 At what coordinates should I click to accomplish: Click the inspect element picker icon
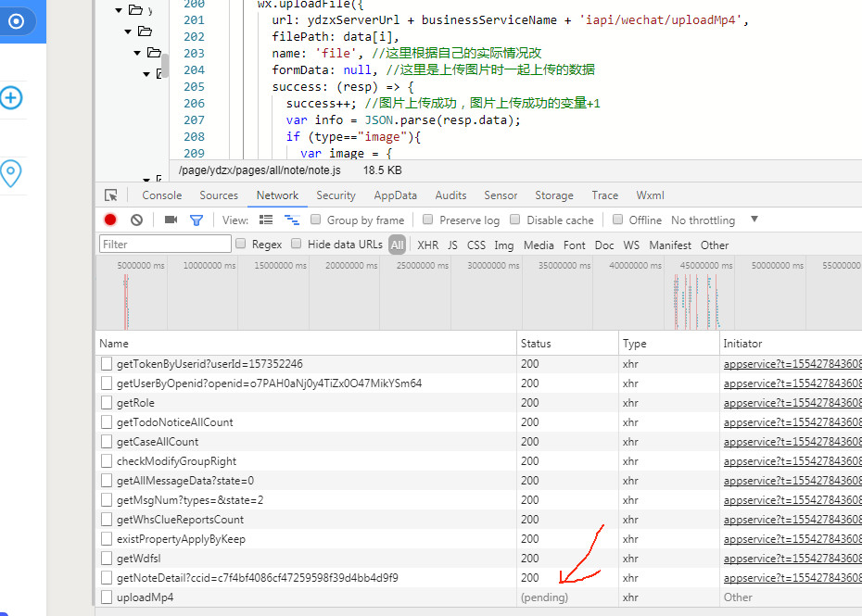[111, 195]
